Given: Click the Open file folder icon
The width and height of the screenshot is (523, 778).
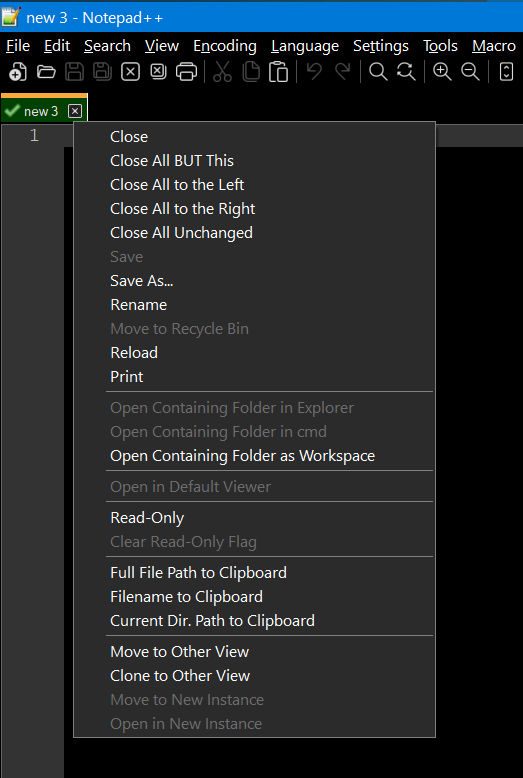Looking at the screenshot, I should [46, 72].
